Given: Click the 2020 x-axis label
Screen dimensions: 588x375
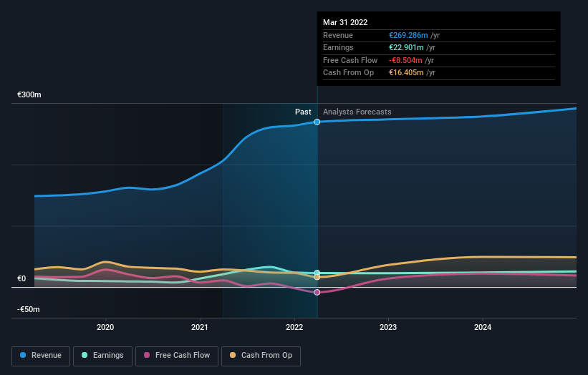Looking at the screenshot, I should pyautogui.click(x=105, y=327).
